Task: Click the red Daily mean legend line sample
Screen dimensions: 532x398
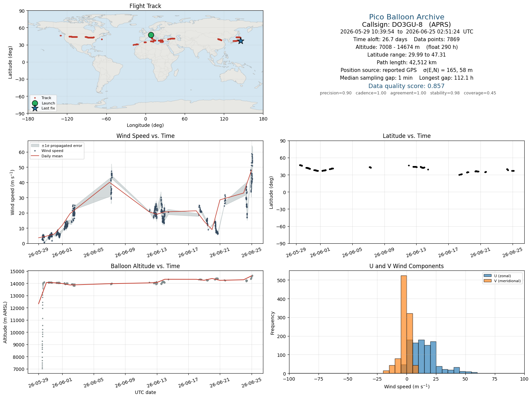Action: click(x=35, y=156)
